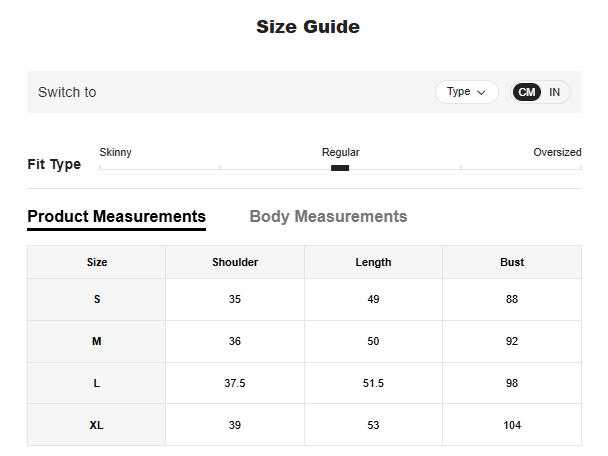Open the Type dropdown
Screen dimensions: 608x456
(x=465, y=92)
